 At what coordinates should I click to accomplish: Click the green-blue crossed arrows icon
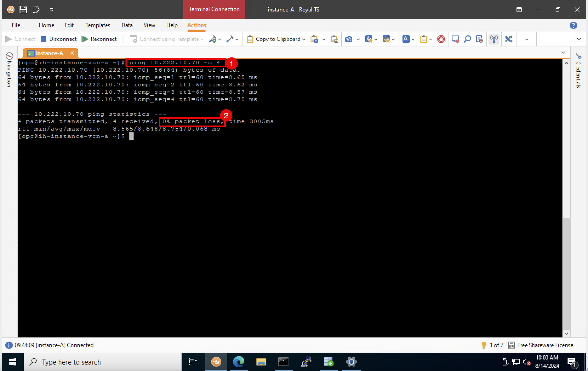tap(509, 39)
